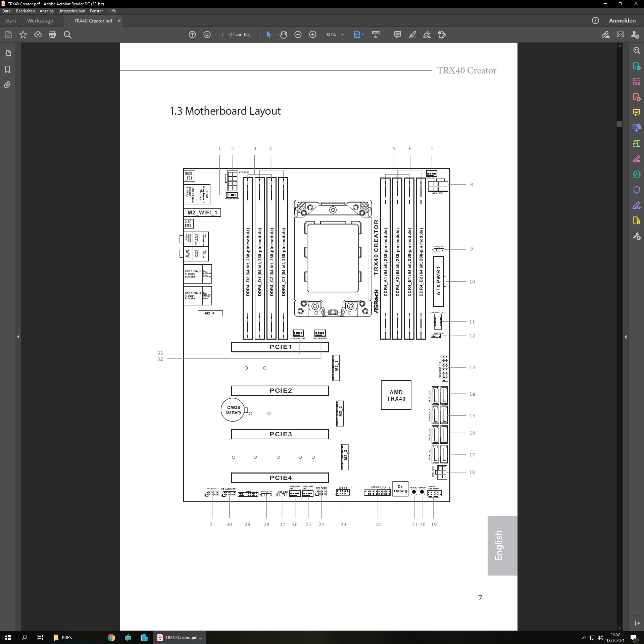This screenshot has width=644, height=644.
Task: Open the Windows Start menu
Action: (8, 637)
